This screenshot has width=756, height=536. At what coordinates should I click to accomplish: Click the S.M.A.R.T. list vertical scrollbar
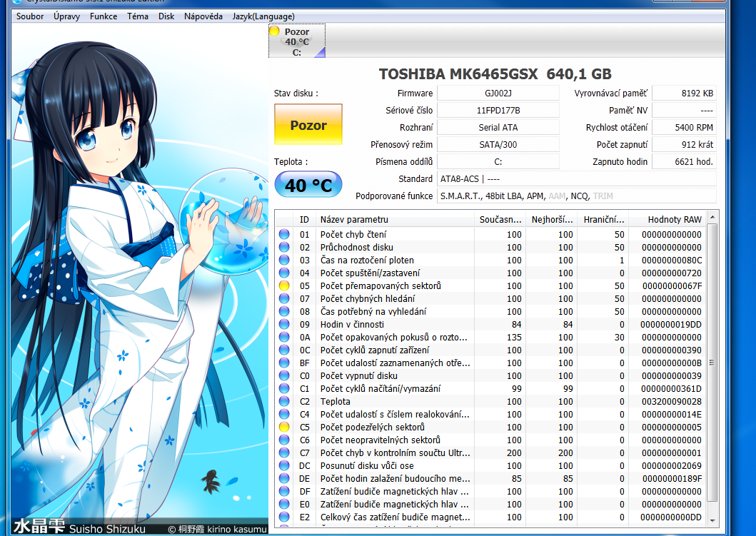(x=712, y=357)
